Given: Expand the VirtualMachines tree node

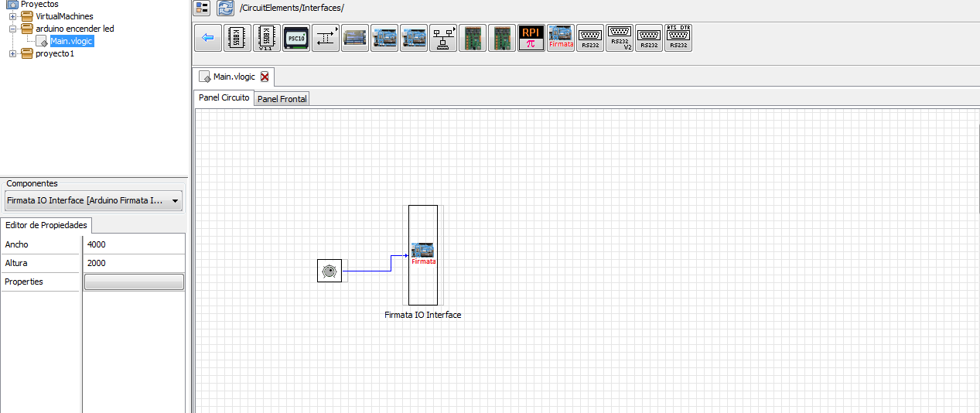Looking at the screenshot, I should (12, 16).
